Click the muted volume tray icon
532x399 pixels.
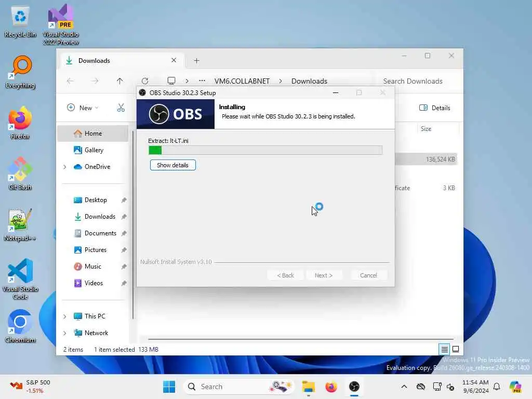450,387
